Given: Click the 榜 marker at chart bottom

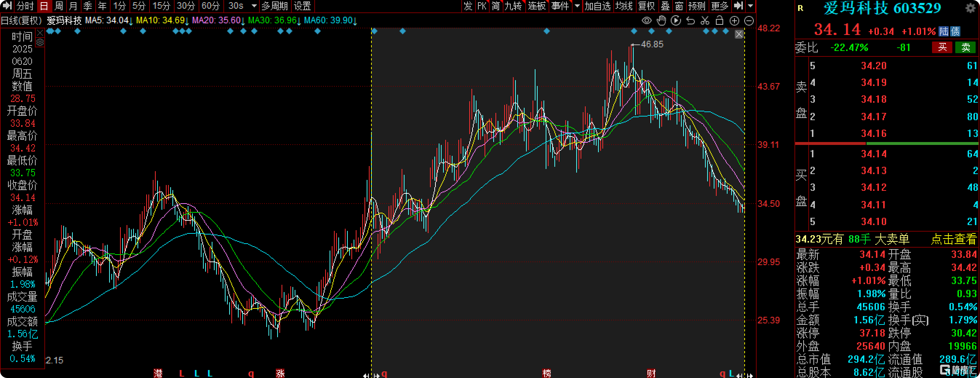Looking at the screenshot, I should pos(547,373).
